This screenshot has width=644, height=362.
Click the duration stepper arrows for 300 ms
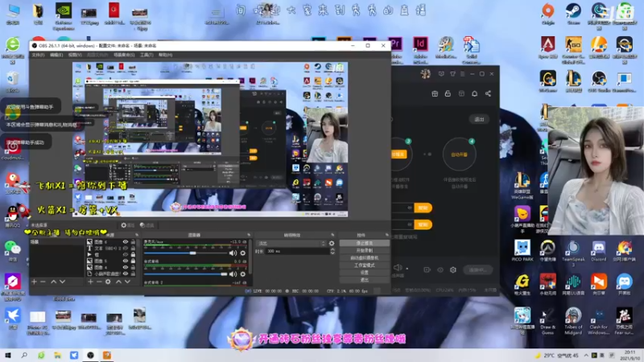click(x=332, y=251)
